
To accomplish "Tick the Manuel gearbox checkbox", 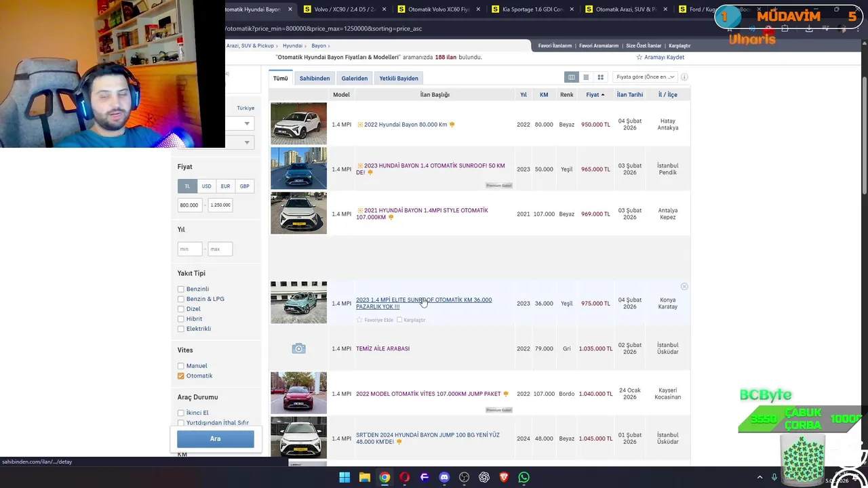I will pyautogui.click(x=181, y=366).
